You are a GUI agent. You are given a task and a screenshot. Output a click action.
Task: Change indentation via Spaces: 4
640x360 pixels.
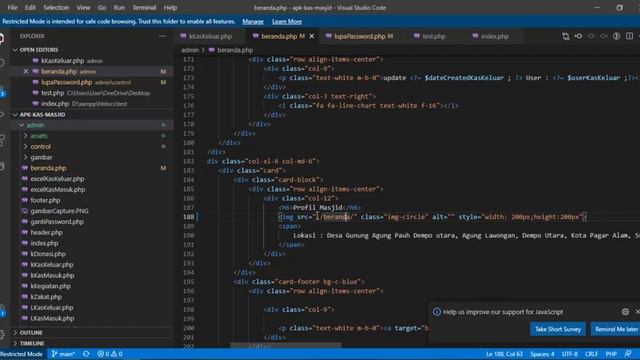tap(542, 354)
